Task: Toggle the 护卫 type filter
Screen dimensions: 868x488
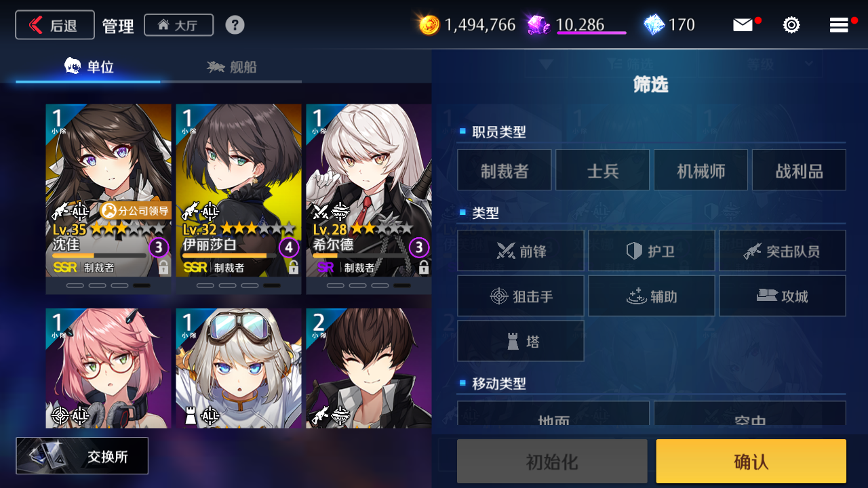Action: pos(651,251)
